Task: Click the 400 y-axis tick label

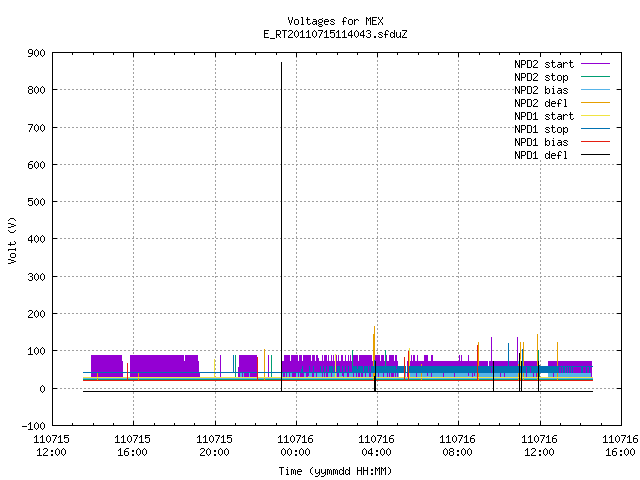Action: pyautogui.click(x=37, y=239)
